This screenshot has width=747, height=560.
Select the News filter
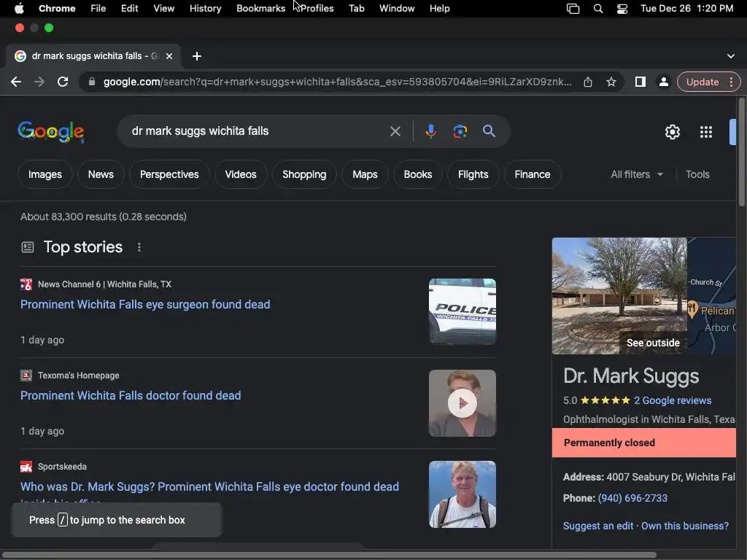(101, 175)
